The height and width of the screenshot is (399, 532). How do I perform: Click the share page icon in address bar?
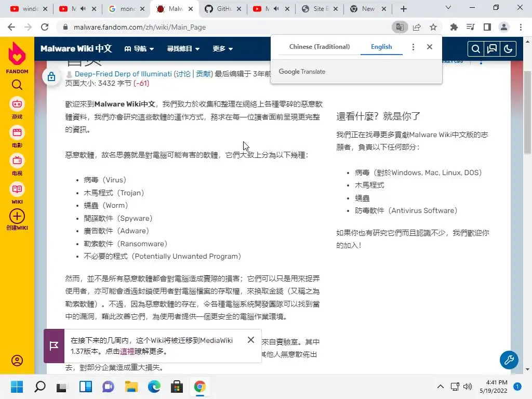coord(417,27)
